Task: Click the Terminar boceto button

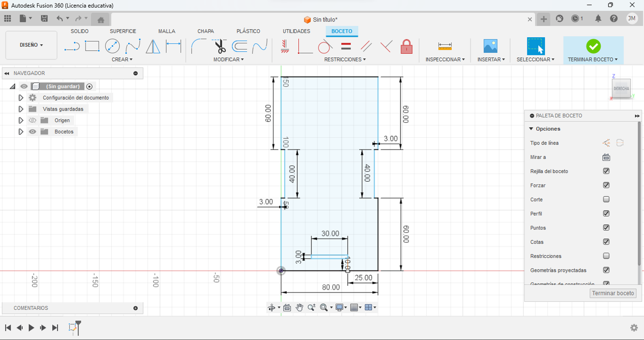Action: 613,293
